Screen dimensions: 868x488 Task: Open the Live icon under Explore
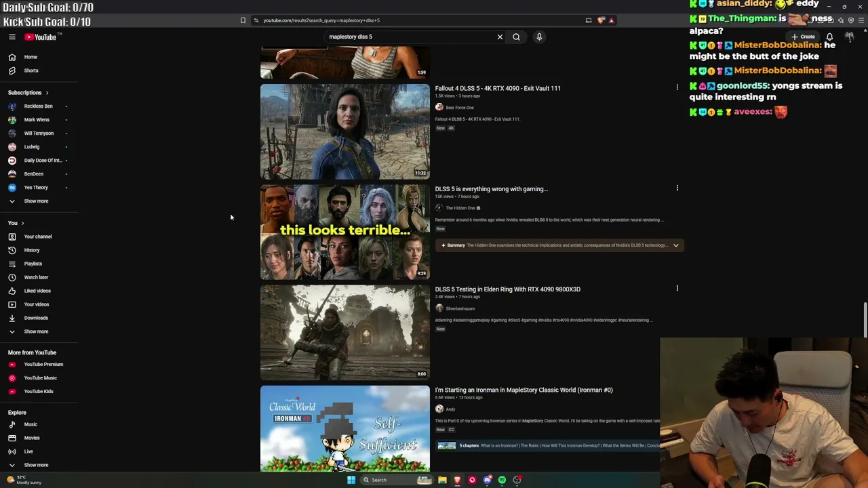(x=12, y=451)
